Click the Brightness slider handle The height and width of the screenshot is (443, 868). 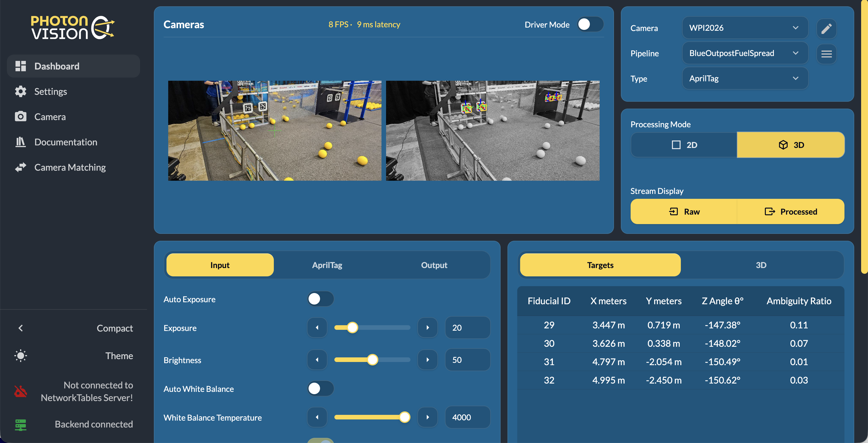pos(372,360)
